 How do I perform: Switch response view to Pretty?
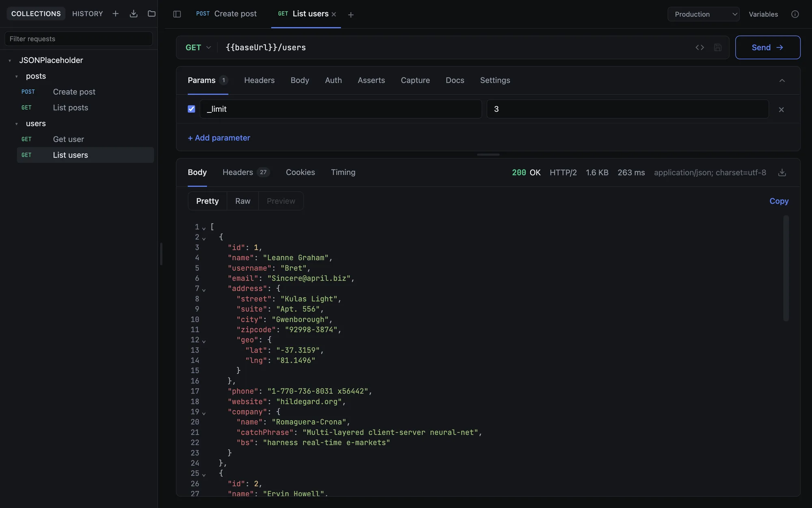[x=207, y=201]
